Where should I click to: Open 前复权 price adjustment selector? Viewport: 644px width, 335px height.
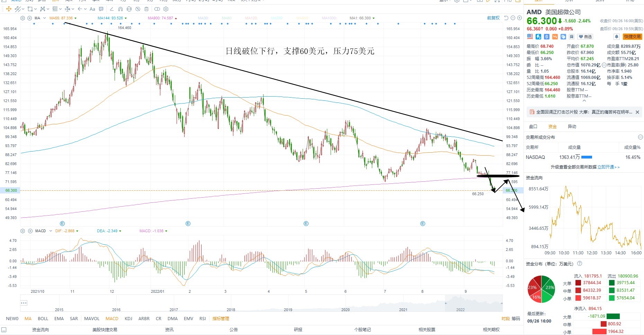pyautogui.click(x=493, y=18)
